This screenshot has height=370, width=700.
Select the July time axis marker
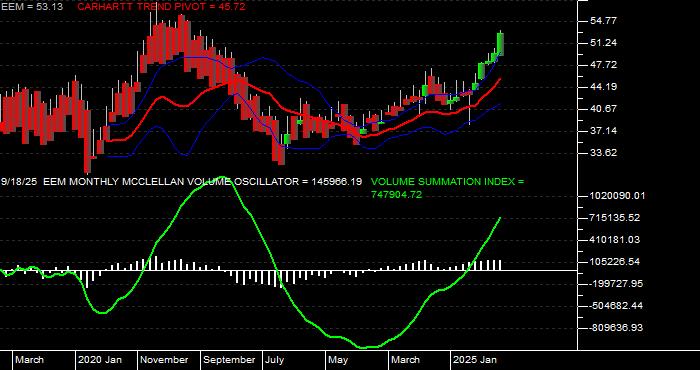click(x=275, y=360)
